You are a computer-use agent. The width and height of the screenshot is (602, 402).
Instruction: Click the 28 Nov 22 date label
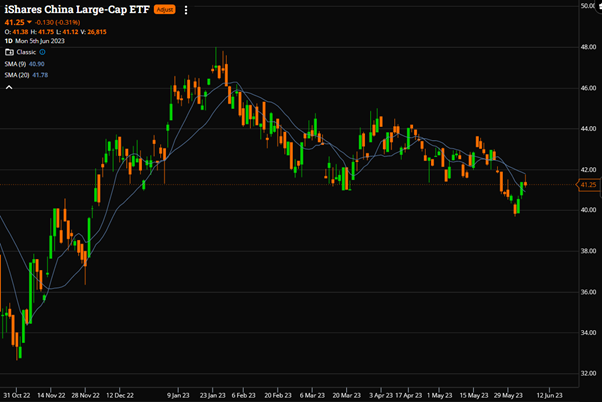[x=85, y=395]
